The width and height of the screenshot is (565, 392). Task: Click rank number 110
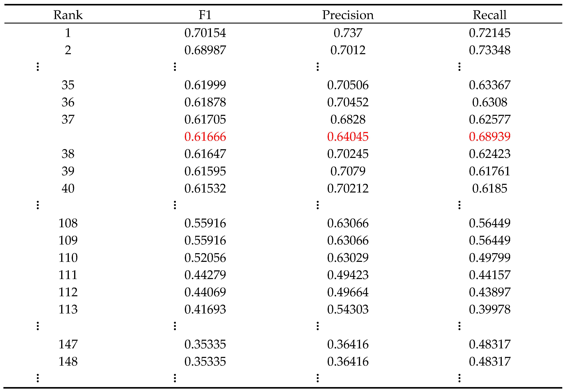pos(68,258)
